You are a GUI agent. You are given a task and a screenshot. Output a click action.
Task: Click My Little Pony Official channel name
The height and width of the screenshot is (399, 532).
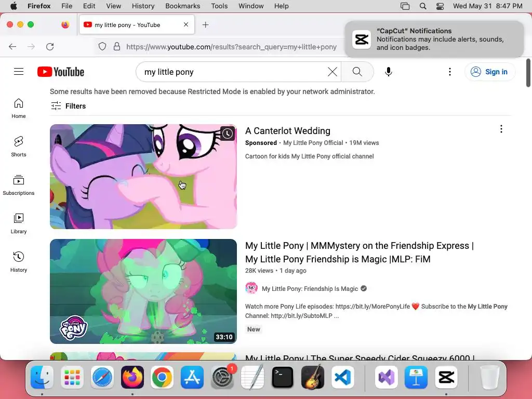pyautogui.click(x=313, y=143)
